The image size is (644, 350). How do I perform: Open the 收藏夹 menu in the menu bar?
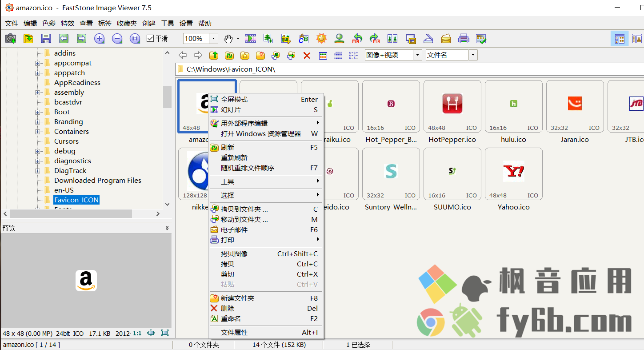127,24
